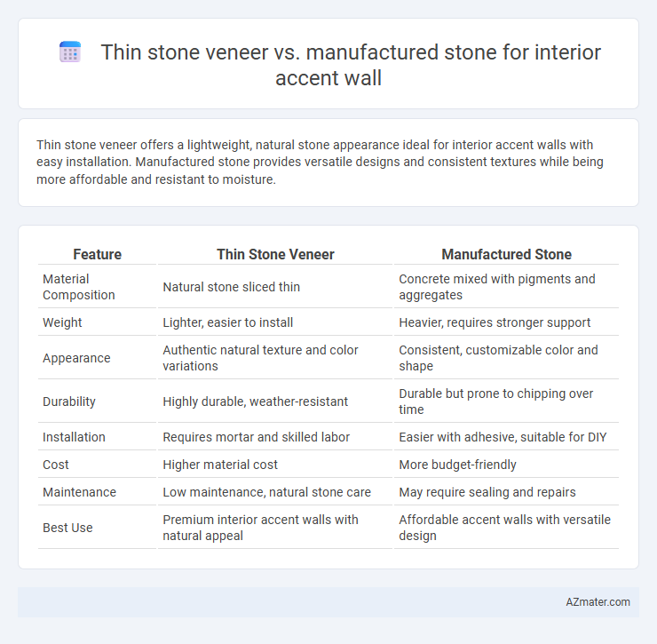
Task: Select 'Easier with adhesive, suitable for DIY' cell
Action: [503, 437]
